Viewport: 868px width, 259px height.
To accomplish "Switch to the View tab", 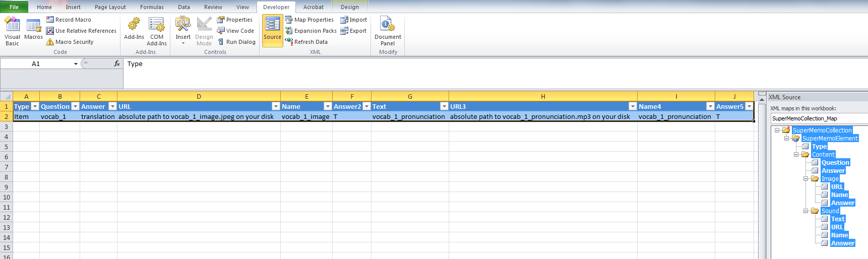I will pos(242,7).
